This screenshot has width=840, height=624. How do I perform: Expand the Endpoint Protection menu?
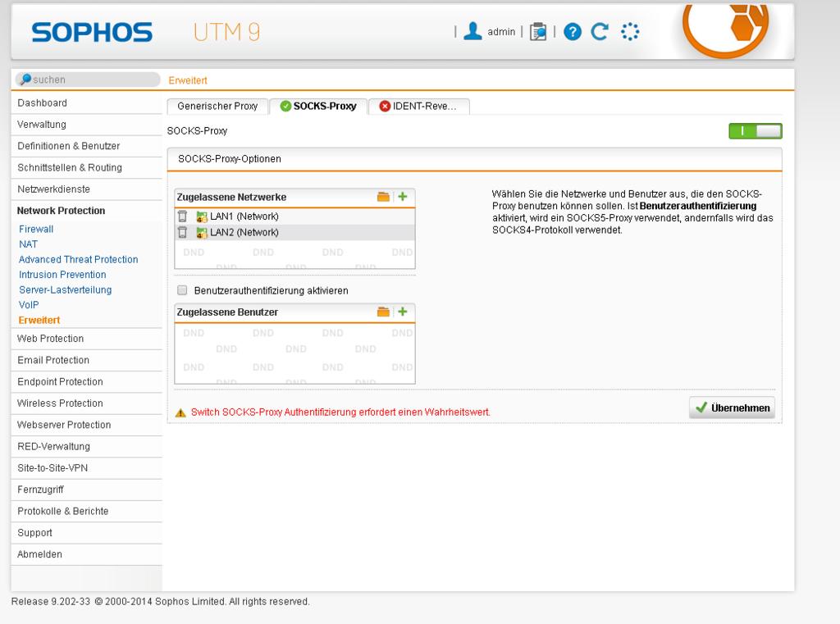[86, 381]
